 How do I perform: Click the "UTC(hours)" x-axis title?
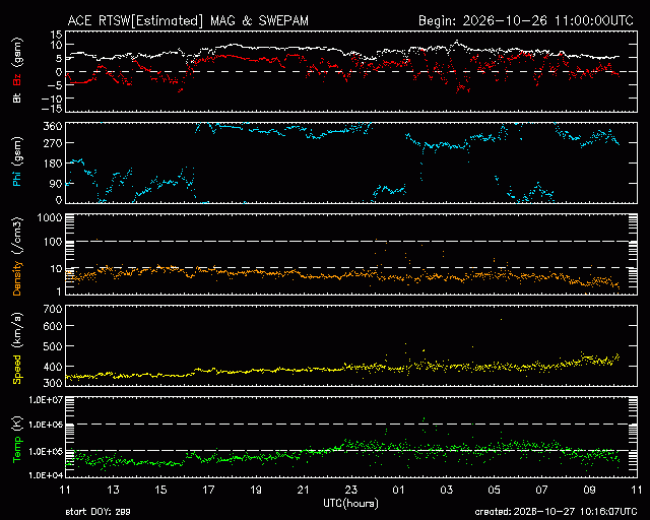tap(351, 503)
